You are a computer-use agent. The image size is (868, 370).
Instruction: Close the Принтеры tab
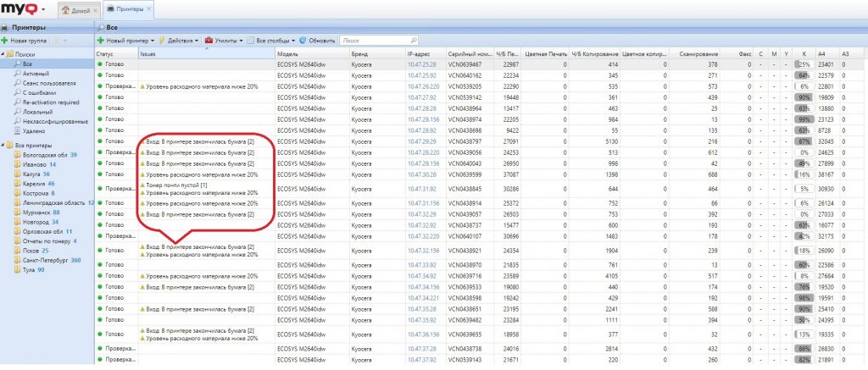click(149, 9)
